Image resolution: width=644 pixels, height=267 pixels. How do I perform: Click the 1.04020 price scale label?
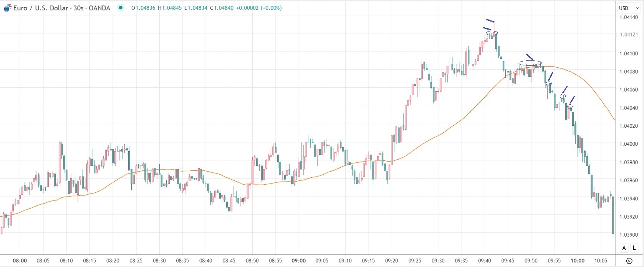click(x=629, y=126)
